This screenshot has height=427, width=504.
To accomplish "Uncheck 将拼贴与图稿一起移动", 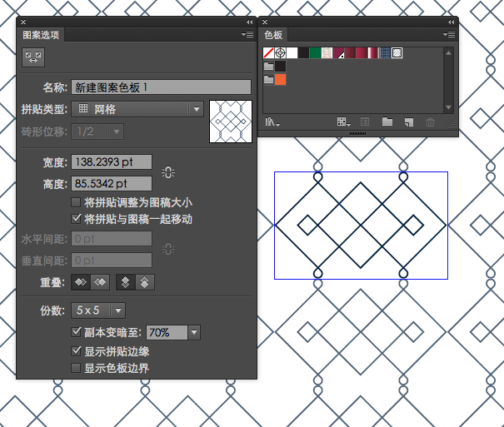I will click(76, 219).
